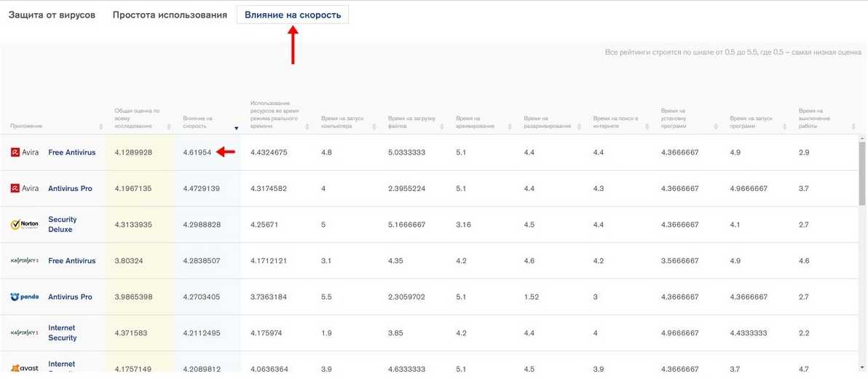Switch to the "Простота использования" tab
The image size is (868, 382).
170,15
